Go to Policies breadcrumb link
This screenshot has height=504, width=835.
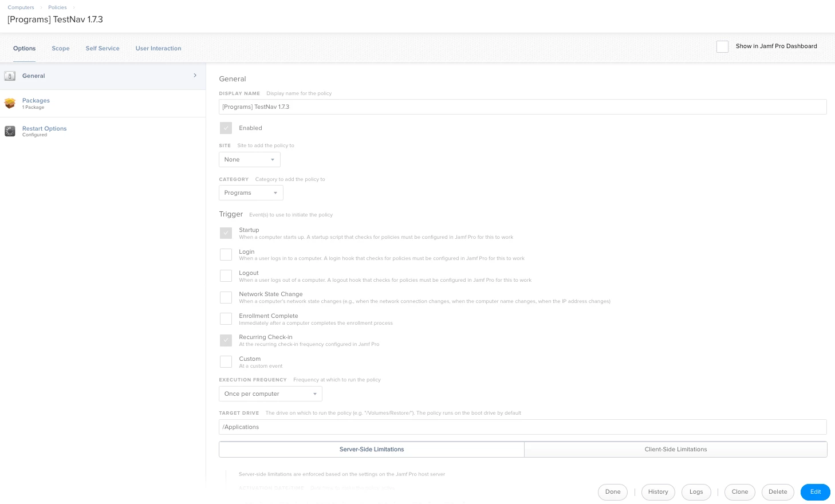pos(57,7)
